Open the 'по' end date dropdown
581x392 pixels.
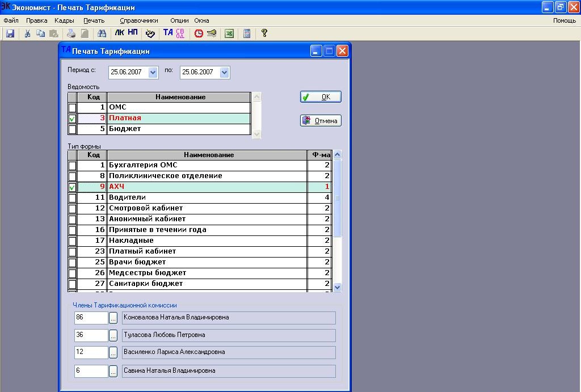(x=224, y=73)
